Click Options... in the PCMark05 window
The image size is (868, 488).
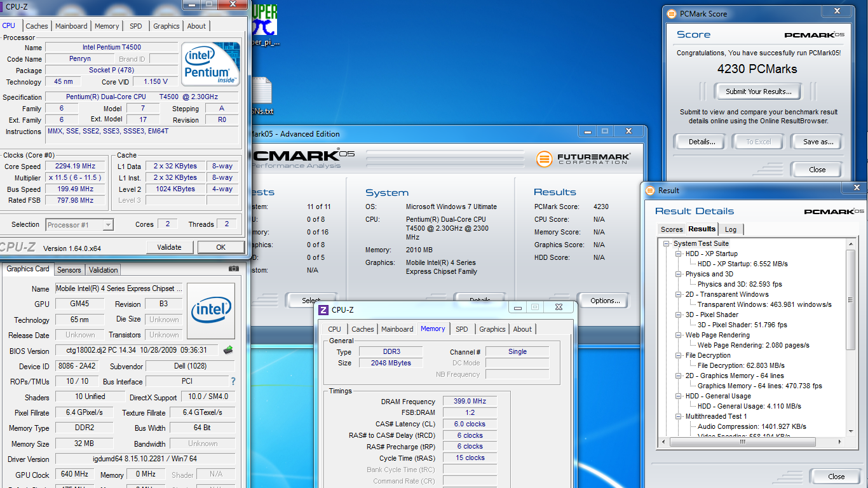click(605, 301)
